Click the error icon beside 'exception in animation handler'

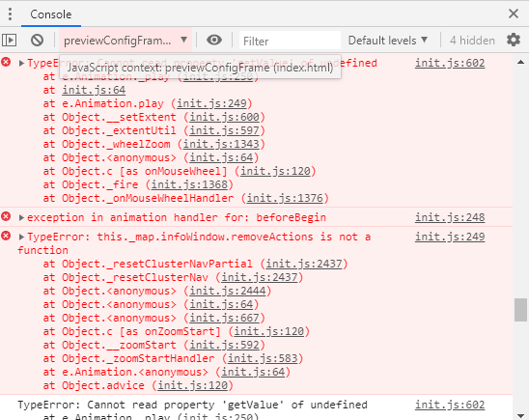coord(6,216)
